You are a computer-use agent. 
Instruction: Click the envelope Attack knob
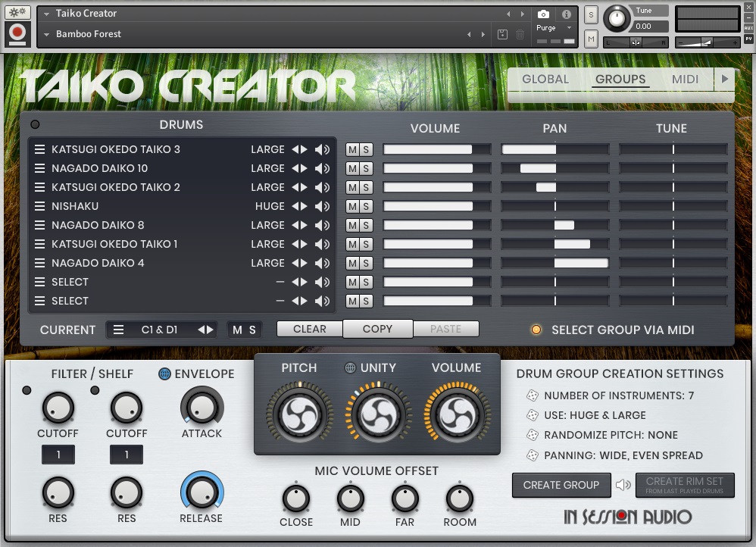tap(201, 408)
